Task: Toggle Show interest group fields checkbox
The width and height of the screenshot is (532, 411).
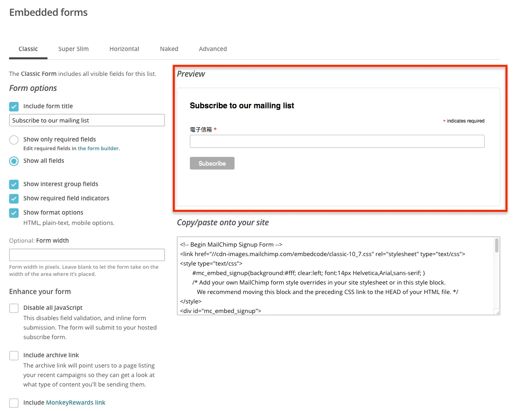Action: pyautogui.click(x=14, y=185)
